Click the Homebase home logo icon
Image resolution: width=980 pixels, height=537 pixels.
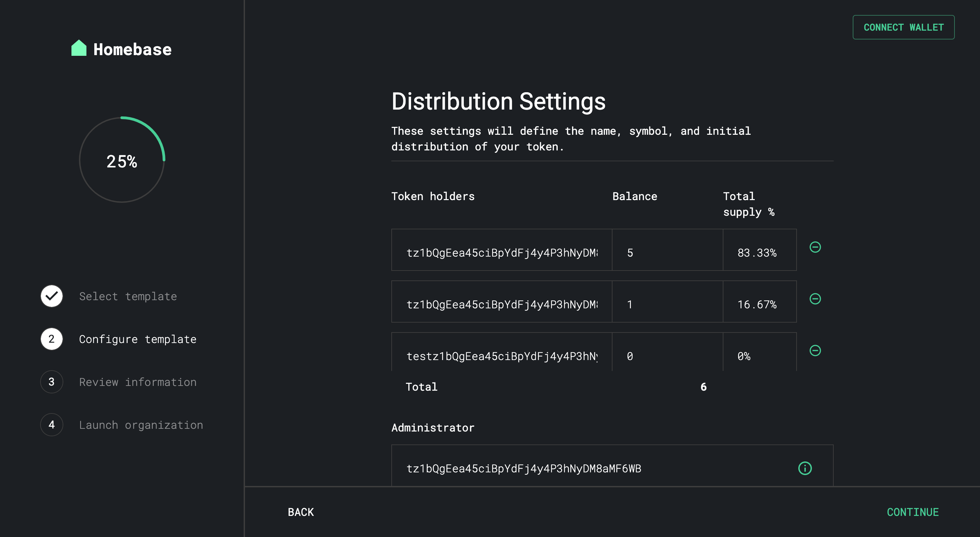tap(79, 48)
